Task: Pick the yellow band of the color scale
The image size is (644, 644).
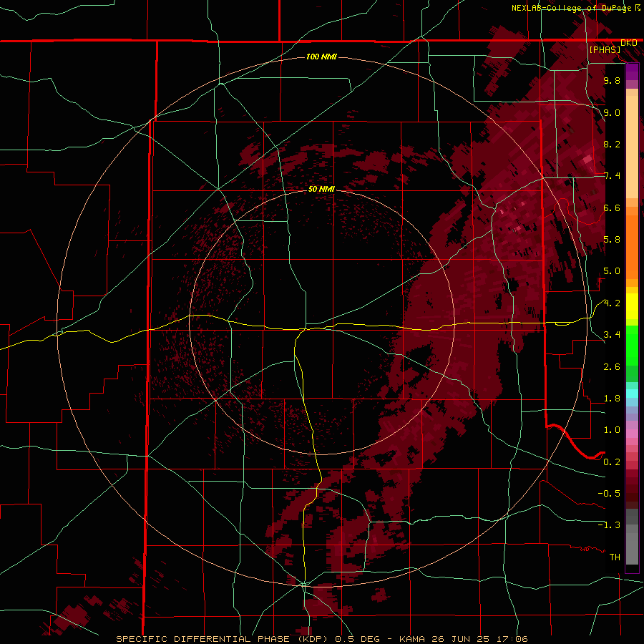Action: pyautogui.click(x=632, y=306)
